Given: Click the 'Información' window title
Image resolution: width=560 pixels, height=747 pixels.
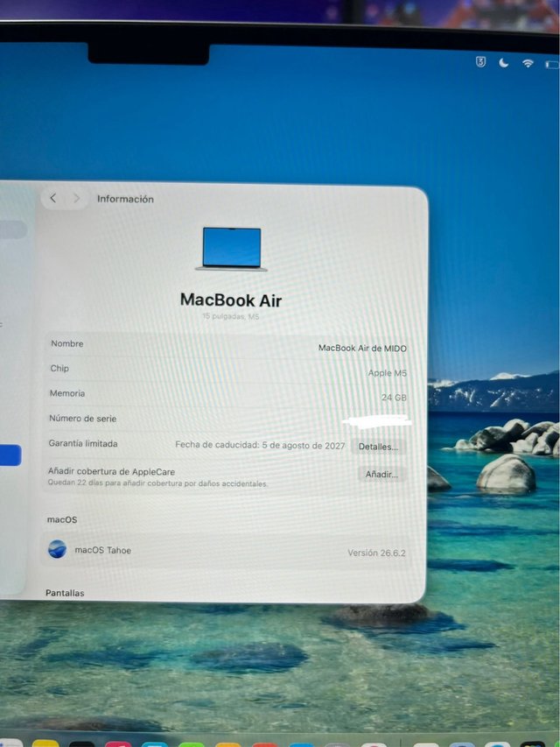Looking at the screenshot, I should [x=125, y=199].
